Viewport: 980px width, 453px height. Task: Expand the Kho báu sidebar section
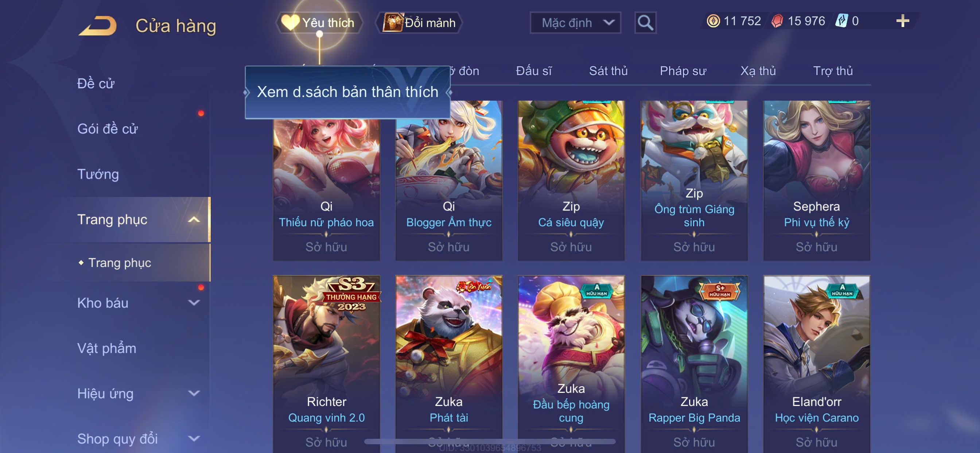[x=194, y=303]
